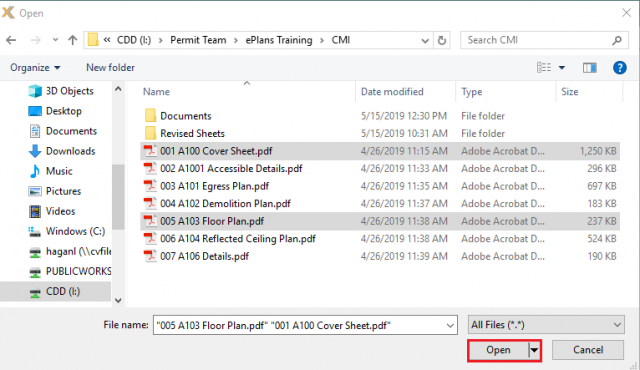Viewport: 640px width, 370px height.
Task: Click the overflow chevrons before CDD (I:) breadcrumb
Action: coord(107,40)
